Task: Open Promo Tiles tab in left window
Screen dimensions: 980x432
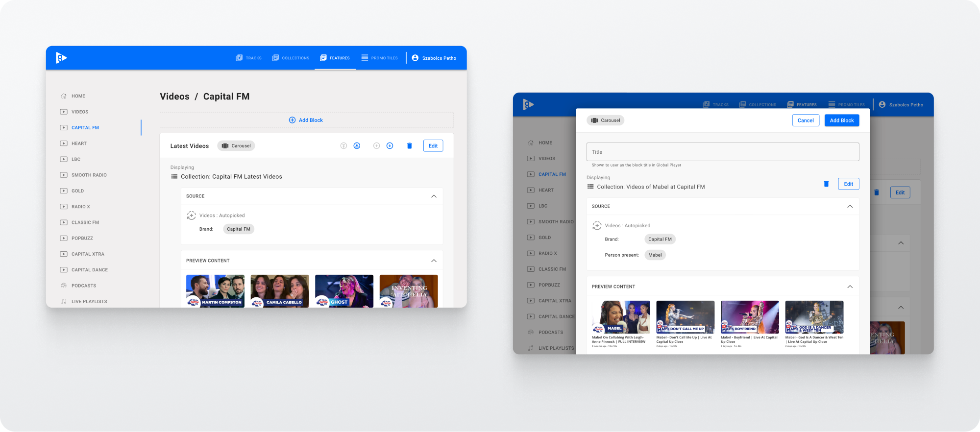Action: (x=380, y=58)
